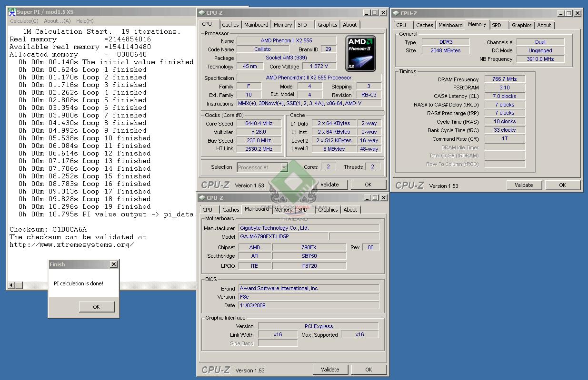The height and width of the screenshot is (380, 588).
Task: Click the BIOS Date field 11/03/2009
Action: (309, 305)
